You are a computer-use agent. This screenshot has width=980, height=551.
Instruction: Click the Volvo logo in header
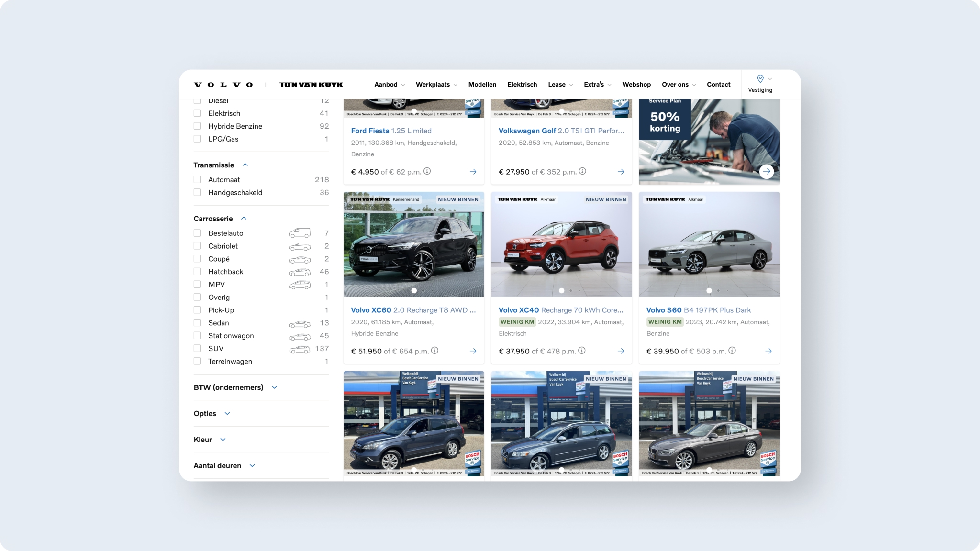tap(223, 85)
